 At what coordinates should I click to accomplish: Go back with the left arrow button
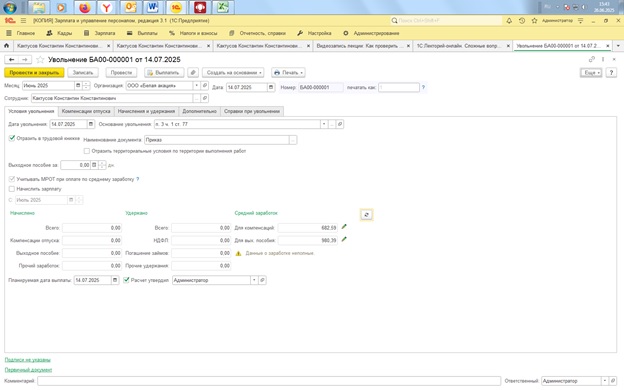click(11, 60)
